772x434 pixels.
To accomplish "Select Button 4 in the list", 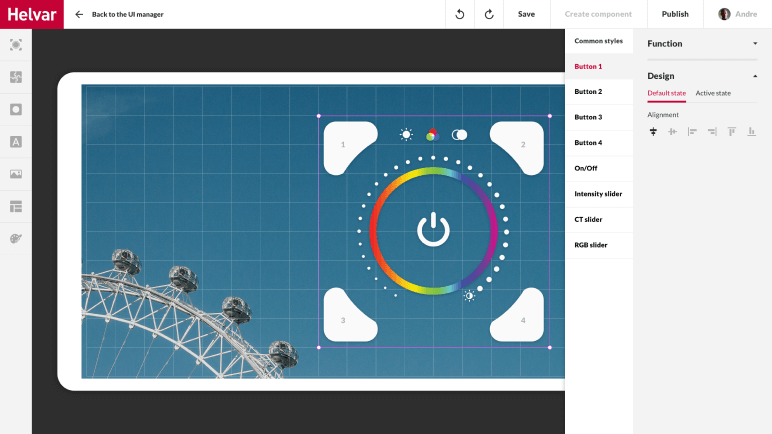I will [x=599, y=143].
